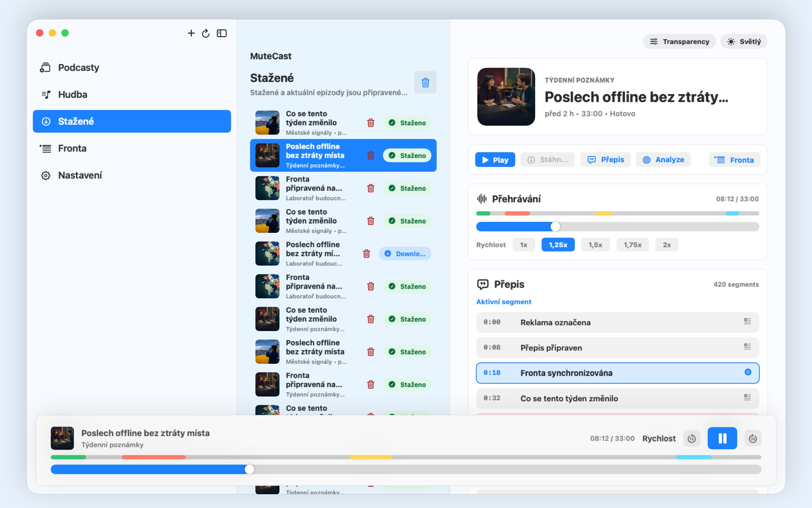The width and height of the screenshot is (812, 508).
Task: Click the bottom player progress slider handle
Action: click(249, 469)
